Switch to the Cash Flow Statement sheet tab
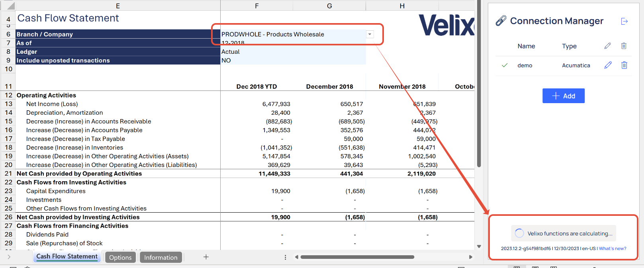 click(67, 257)
